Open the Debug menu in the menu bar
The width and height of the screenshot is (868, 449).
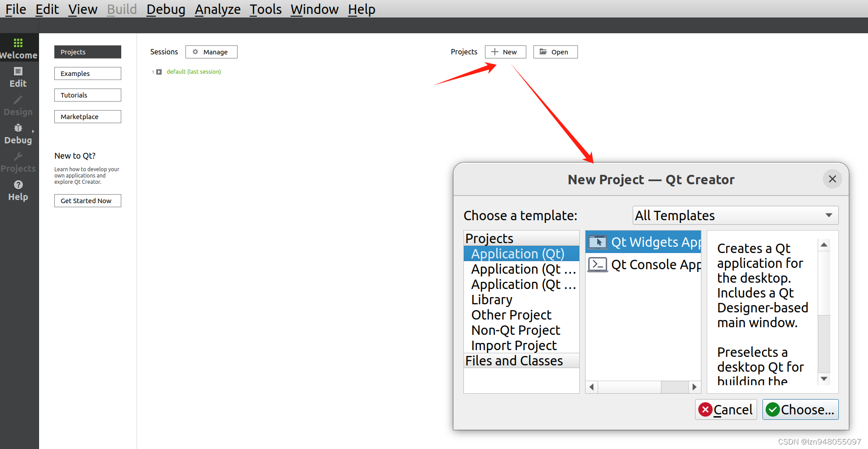tap(166, 9)
